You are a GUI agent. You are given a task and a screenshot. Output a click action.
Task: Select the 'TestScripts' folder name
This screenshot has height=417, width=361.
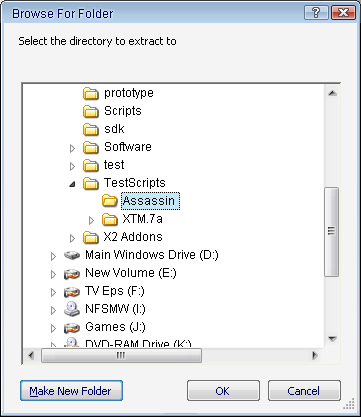click(x=134, y=183)
